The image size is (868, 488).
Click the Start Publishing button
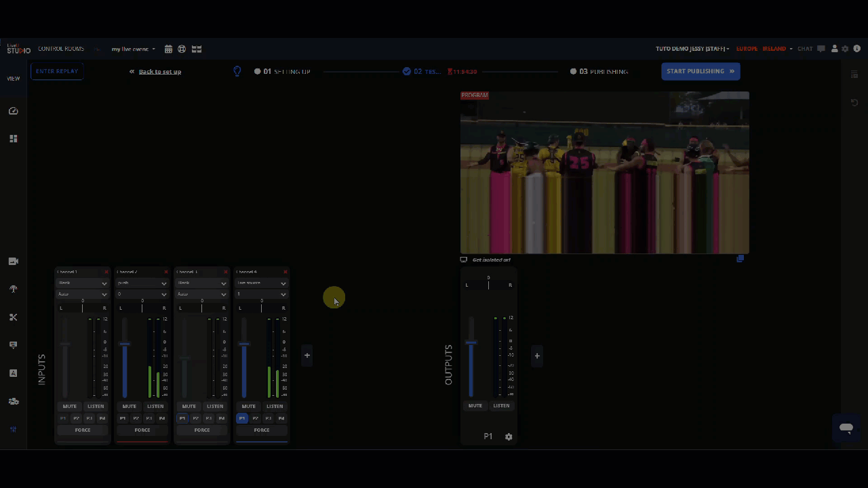701,71
